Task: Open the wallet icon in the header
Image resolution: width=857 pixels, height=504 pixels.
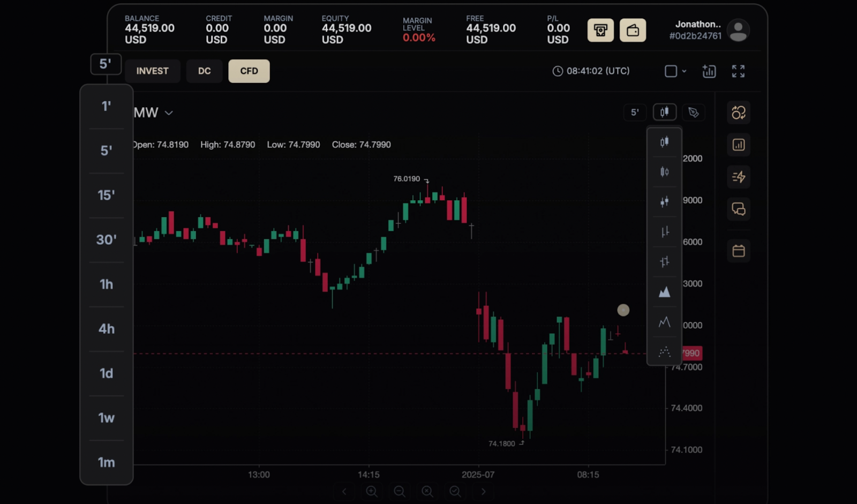Action: [633, 31]
